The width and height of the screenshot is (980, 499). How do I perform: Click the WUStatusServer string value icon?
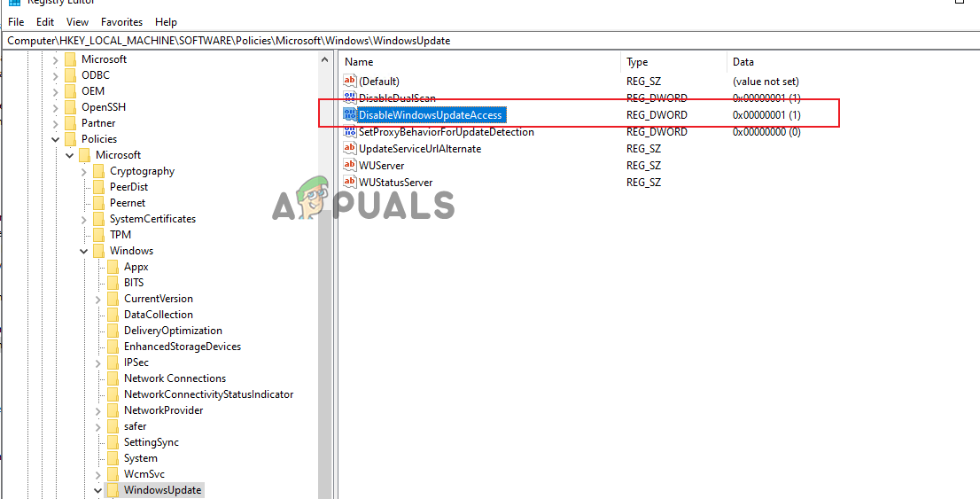pos(349,183)
